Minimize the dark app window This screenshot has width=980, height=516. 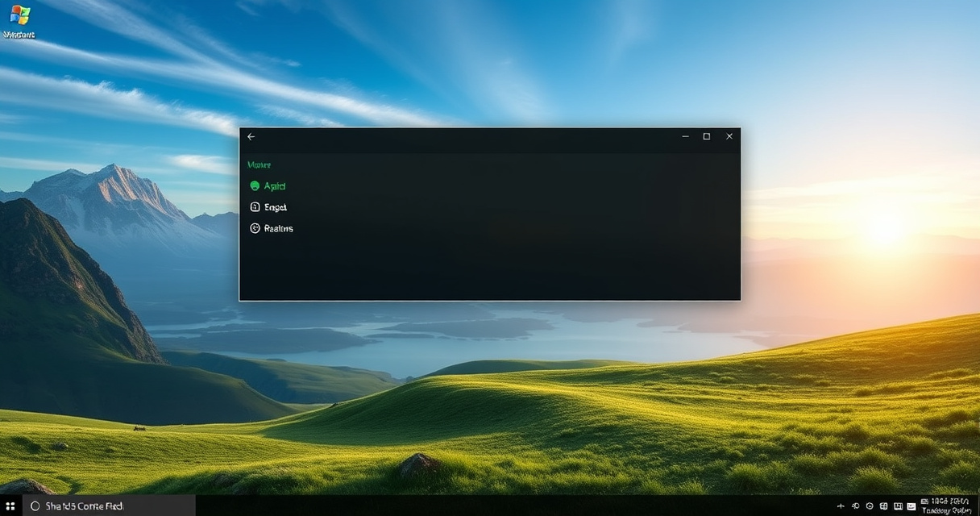tap(685, 137)
